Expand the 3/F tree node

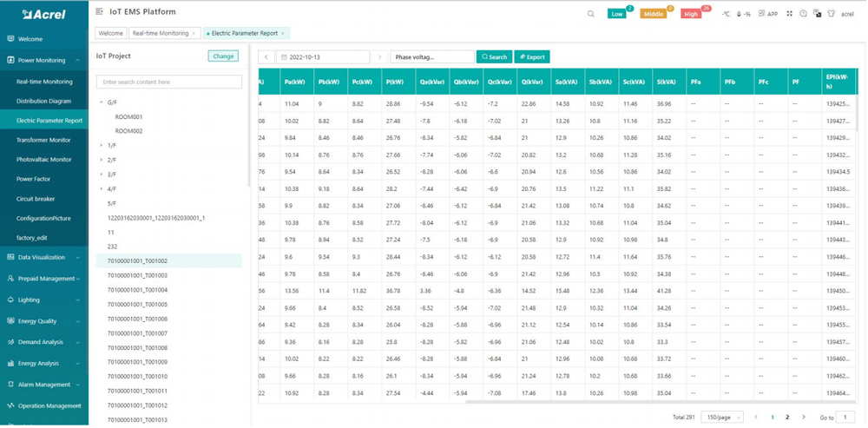point(102,174)
